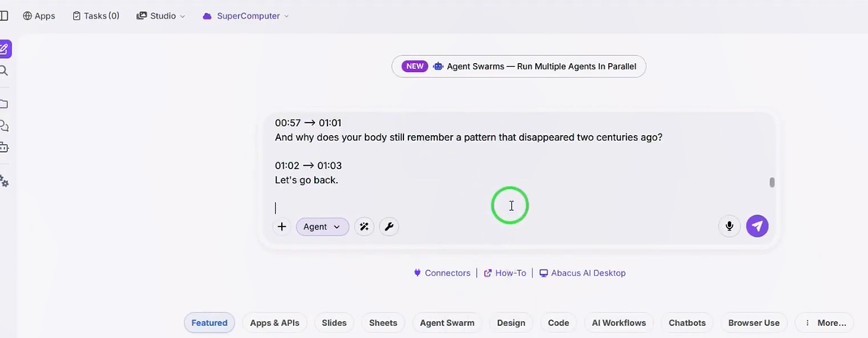The width and height of the screenshot is (868, 338).
Task: Activate the microphone voice input
Action: pyautogui.click(x=729, y=226)
